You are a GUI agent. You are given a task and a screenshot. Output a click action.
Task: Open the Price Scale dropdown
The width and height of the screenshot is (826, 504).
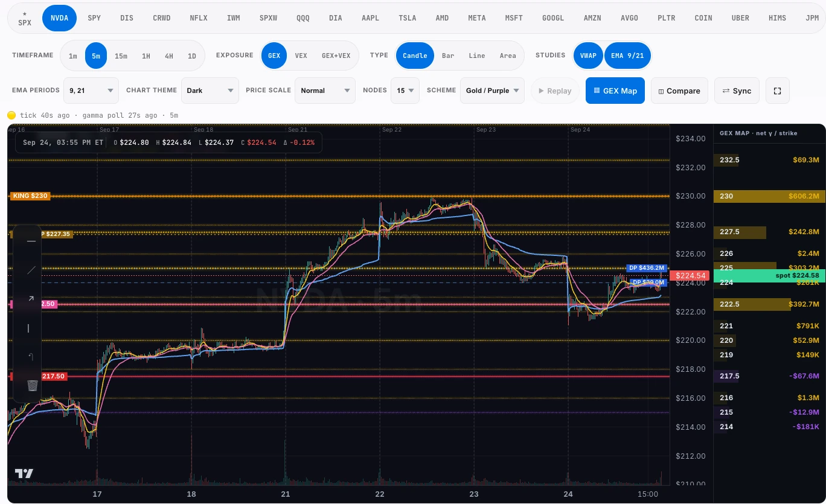pos(325,91)
